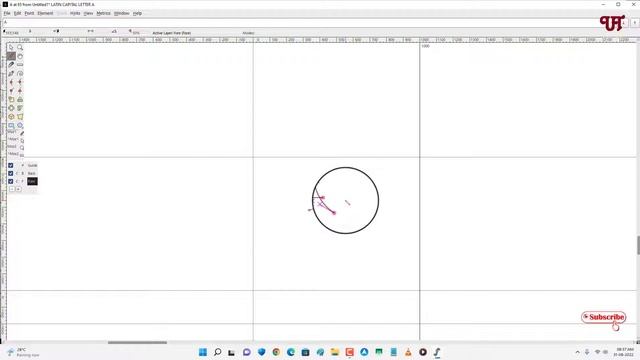The height and width of the screenshot is (360, 640).
Task: Activate the Fore layer
Action: [x=32, y=181]
